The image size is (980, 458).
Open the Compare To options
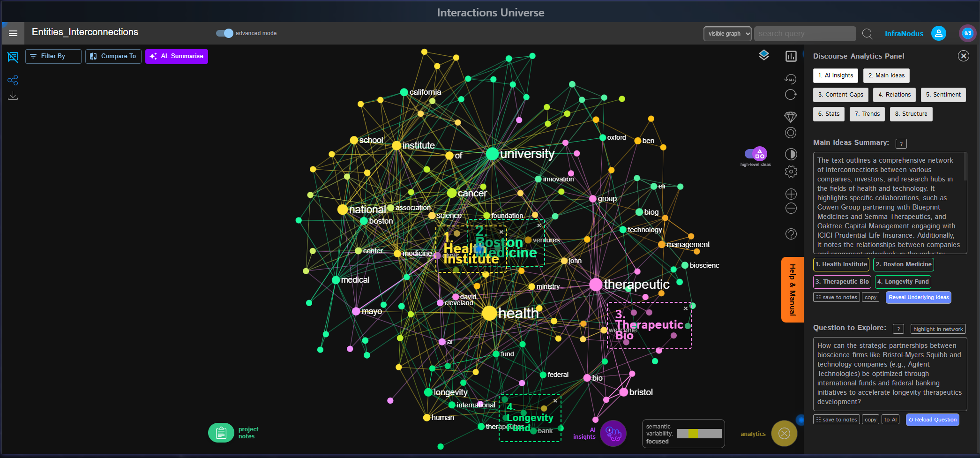click(x=113, y=56)
